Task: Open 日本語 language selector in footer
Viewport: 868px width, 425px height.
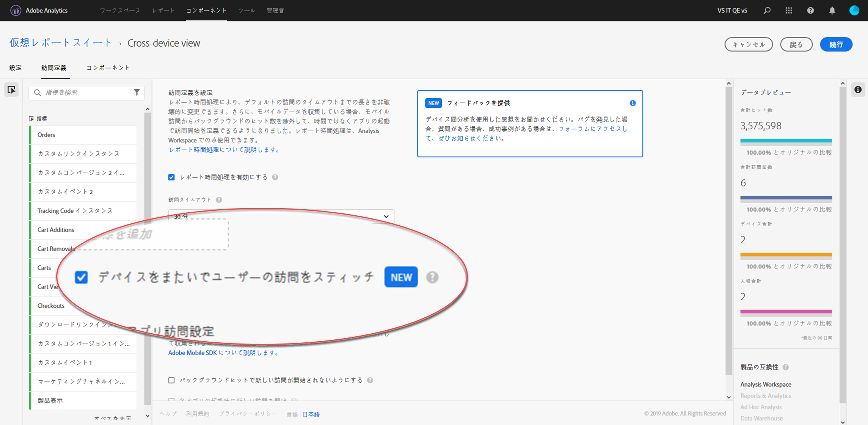Action: pos(311,414)
